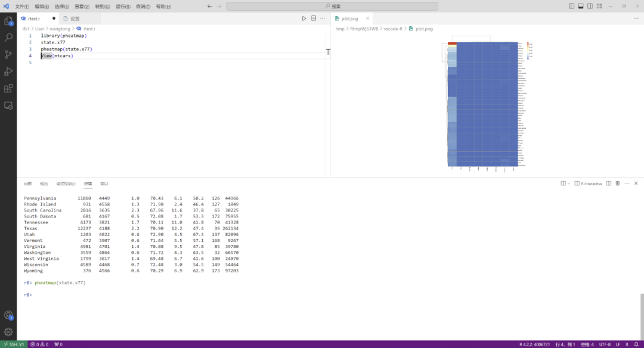Click the title bar search field
The height and width of the screenshot is (348, 644).
coord(332,6)
